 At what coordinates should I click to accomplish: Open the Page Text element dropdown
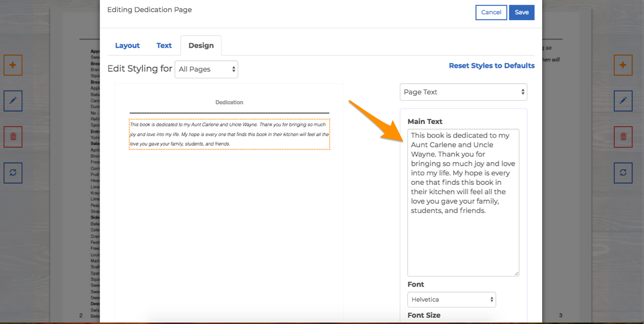click(x=463, y=92)
